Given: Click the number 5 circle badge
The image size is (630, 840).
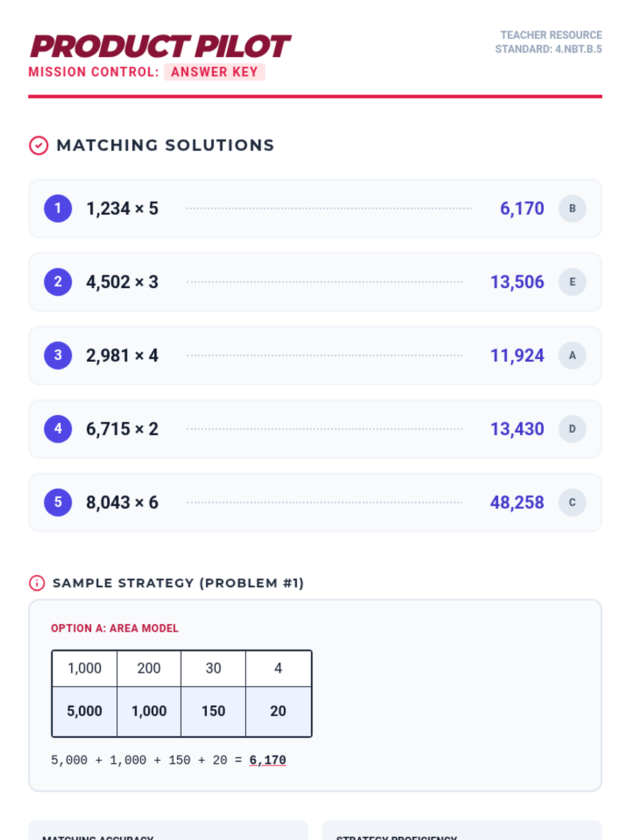Looking at the screenshot, I should click(58, 502).
